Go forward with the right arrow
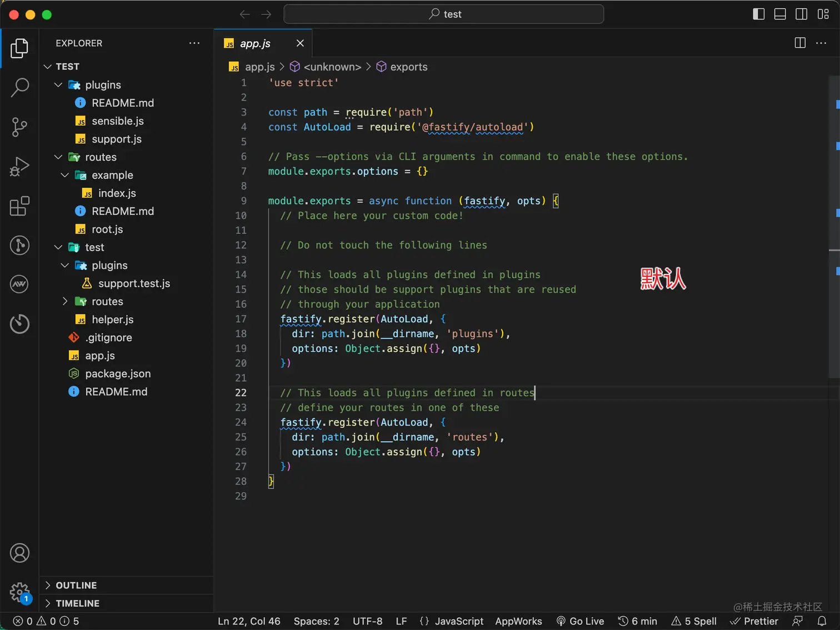 click(x=267, y=14)
